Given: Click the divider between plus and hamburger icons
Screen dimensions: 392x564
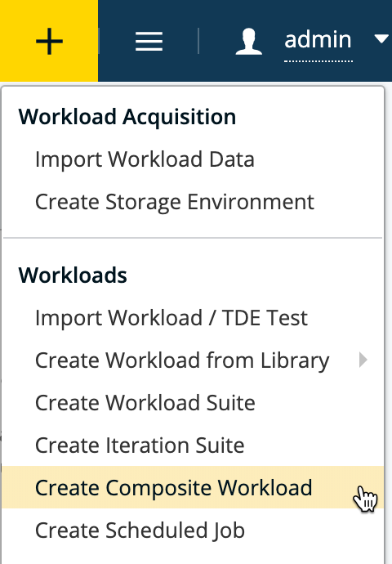Looking at the screenshot, I should pos(99,41).
